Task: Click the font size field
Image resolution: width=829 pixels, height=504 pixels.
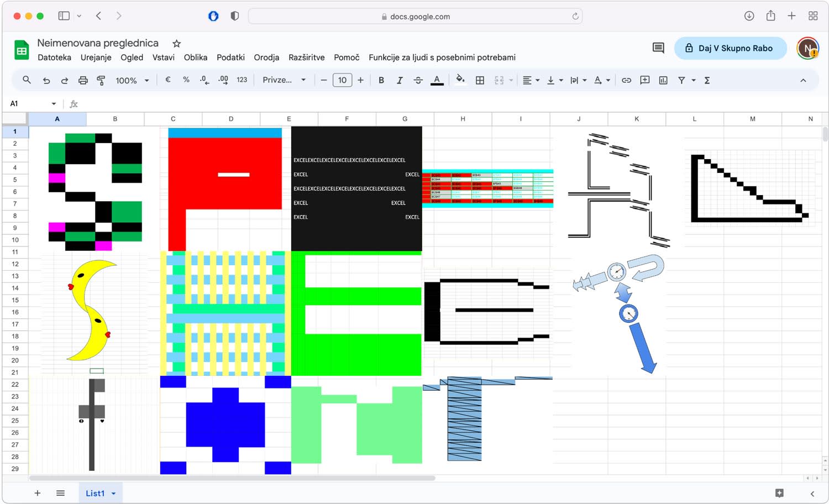Action: (342, 80)
